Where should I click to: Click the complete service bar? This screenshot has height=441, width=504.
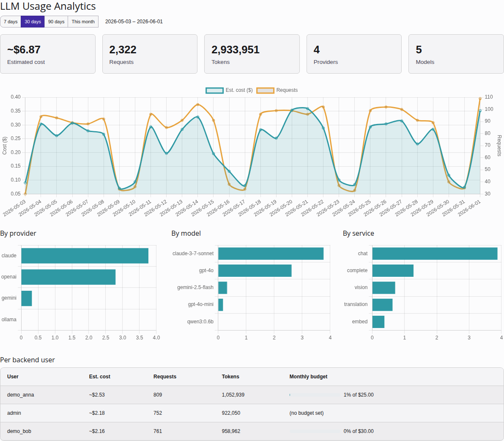coord(393,270)
